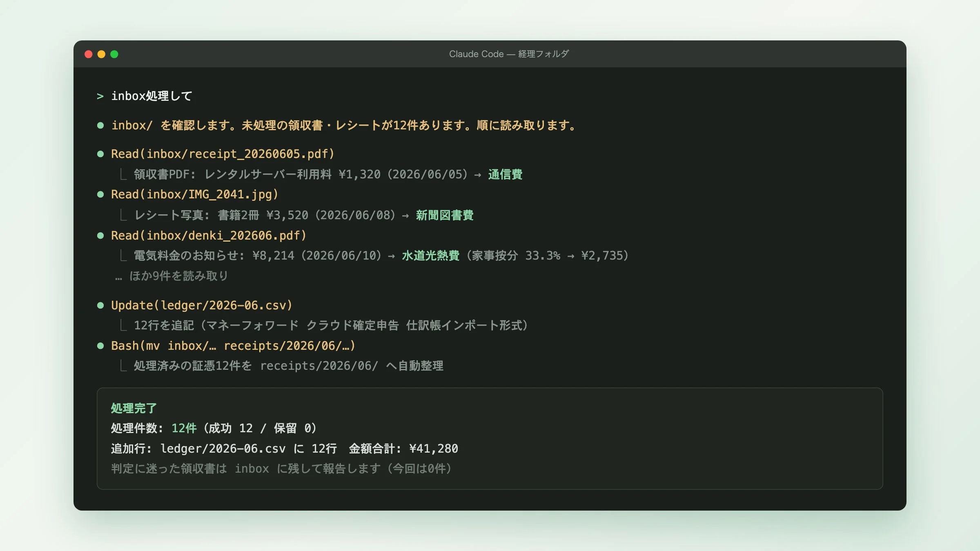Click the '通信費' category label
The height and width of the screenshot is (551, 980).
505,174
